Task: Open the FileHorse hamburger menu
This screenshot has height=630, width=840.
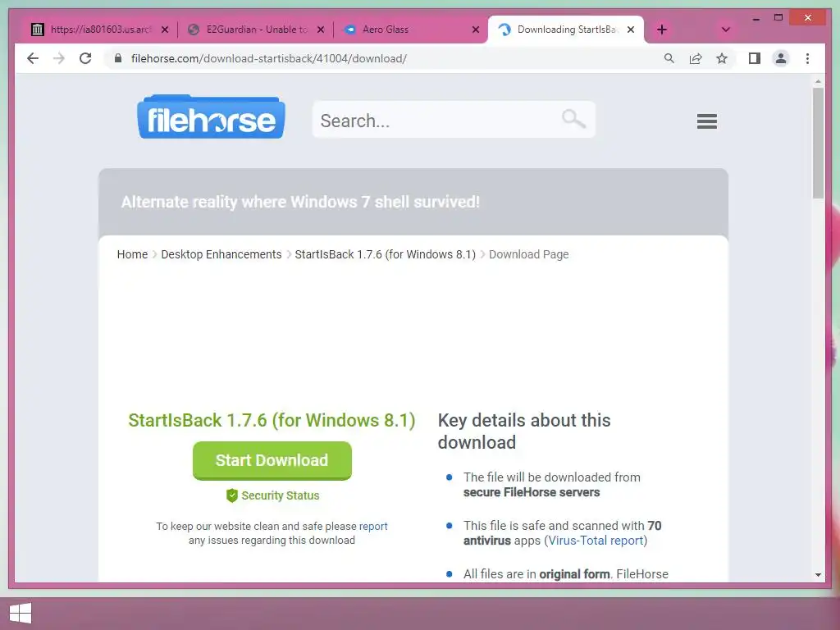Action: pos(706,121)
